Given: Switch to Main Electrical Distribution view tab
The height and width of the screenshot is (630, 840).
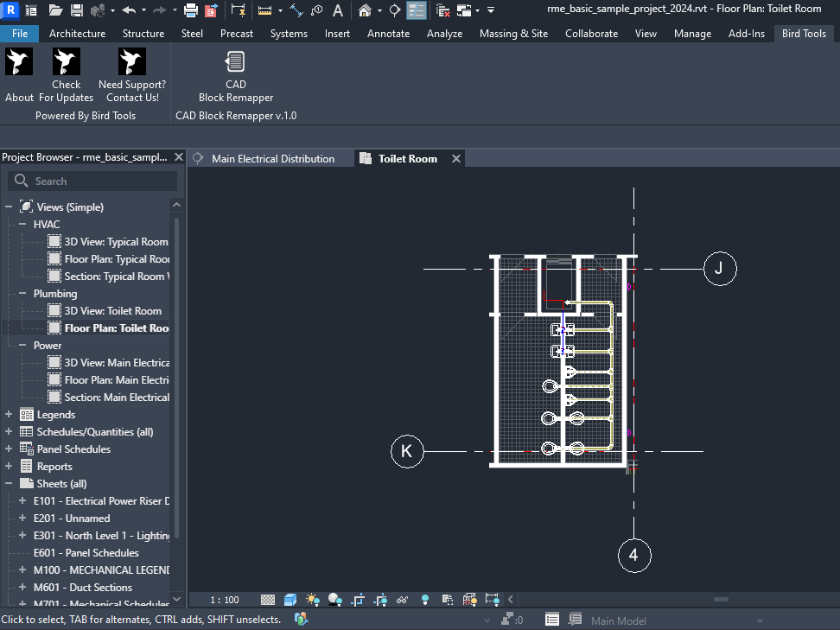Looking at the screenshot, I should (272, 159).
